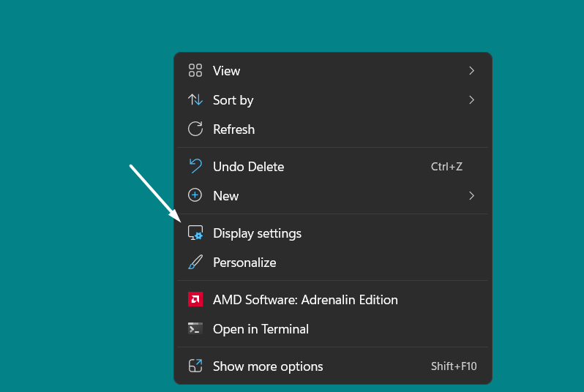Click the Show more options icon

pos(195,366)
